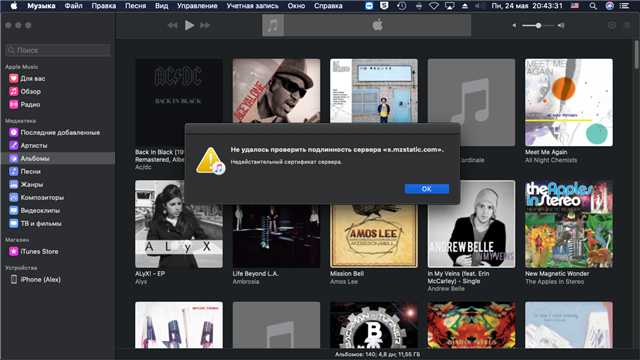Select ТВ и фильмы in sidebar

click(x=58, y=224)
